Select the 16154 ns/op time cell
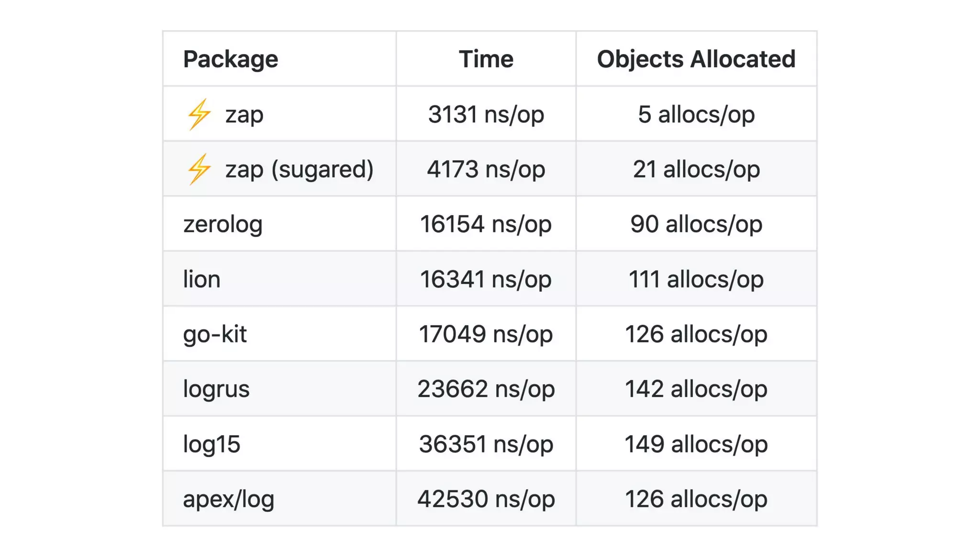980x551 pixels. coord(486,224)
